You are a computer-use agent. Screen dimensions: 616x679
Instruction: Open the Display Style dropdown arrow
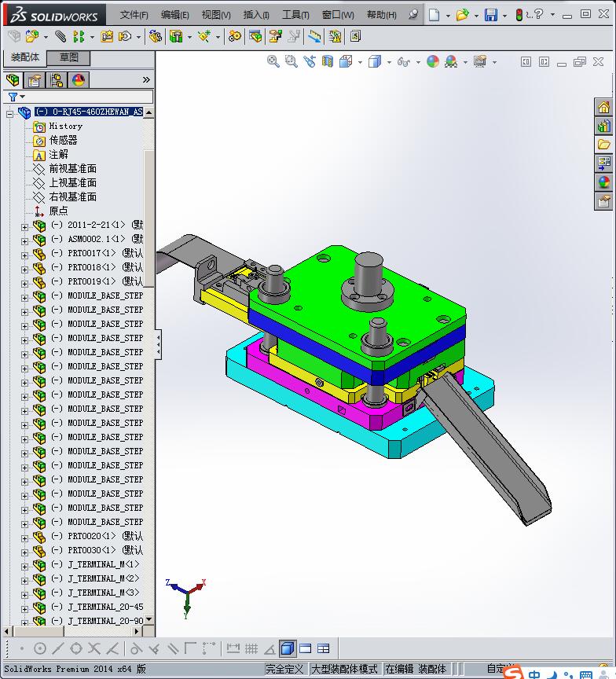(389, 62)
